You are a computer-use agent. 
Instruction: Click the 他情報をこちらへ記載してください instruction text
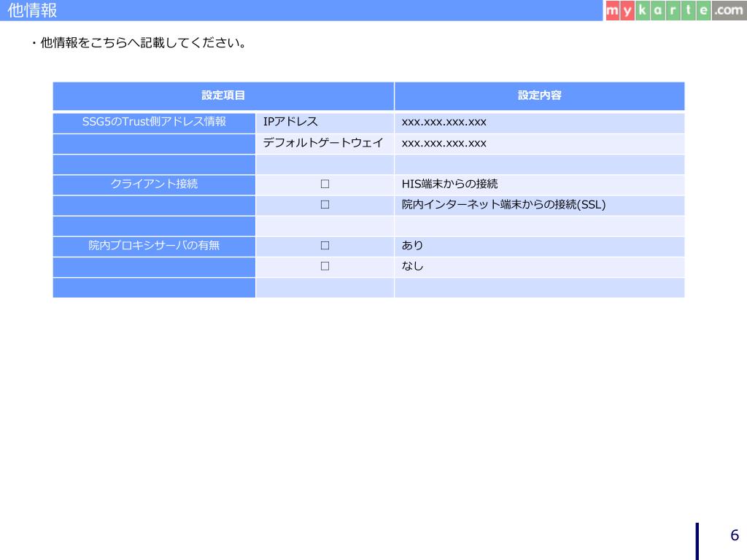(139, 43)
